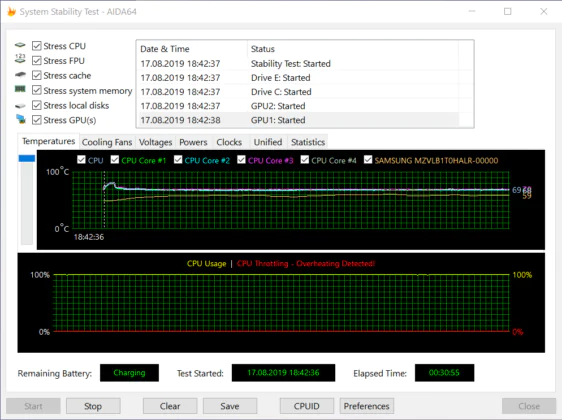Click the CPU Throttling Overheating Detected warning
This screenshot has width=562, height=420.
tap(306, 263)
